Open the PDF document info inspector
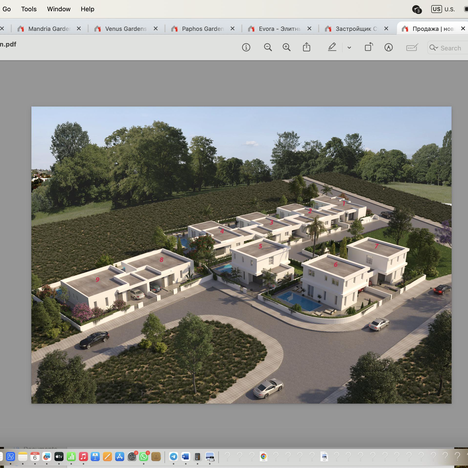468x468 pixels. click(x=246, y=48)
